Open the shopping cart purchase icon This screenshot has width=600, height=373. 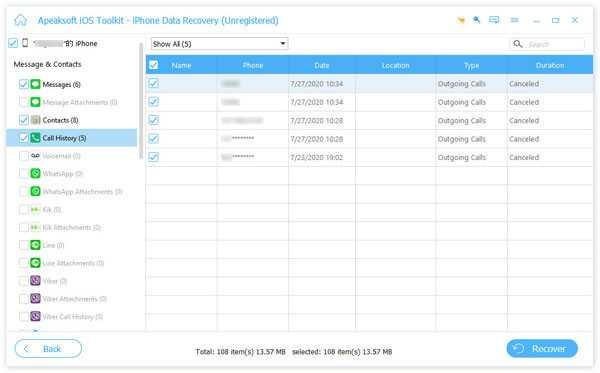[x=461, y=20]
